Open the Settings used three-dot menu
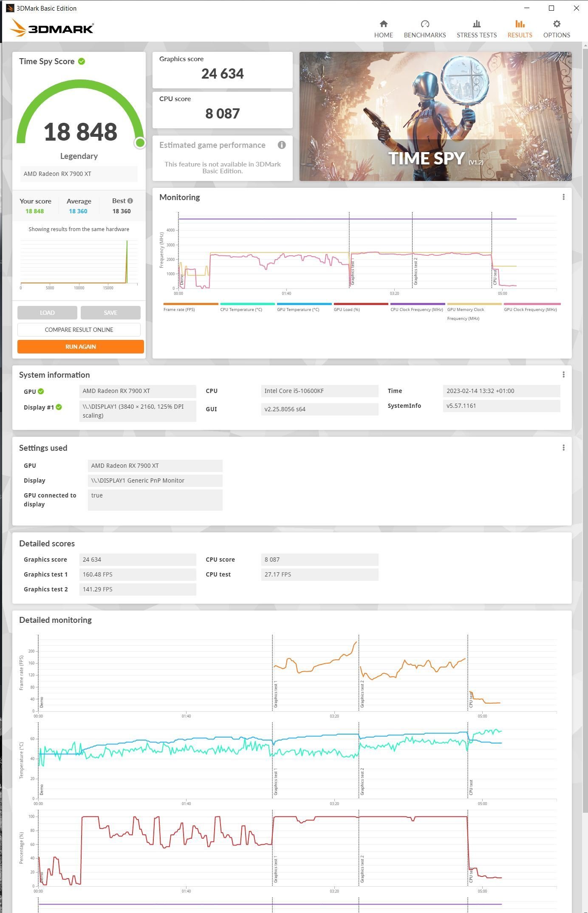 pyautogui.click(x=563, y=448)
